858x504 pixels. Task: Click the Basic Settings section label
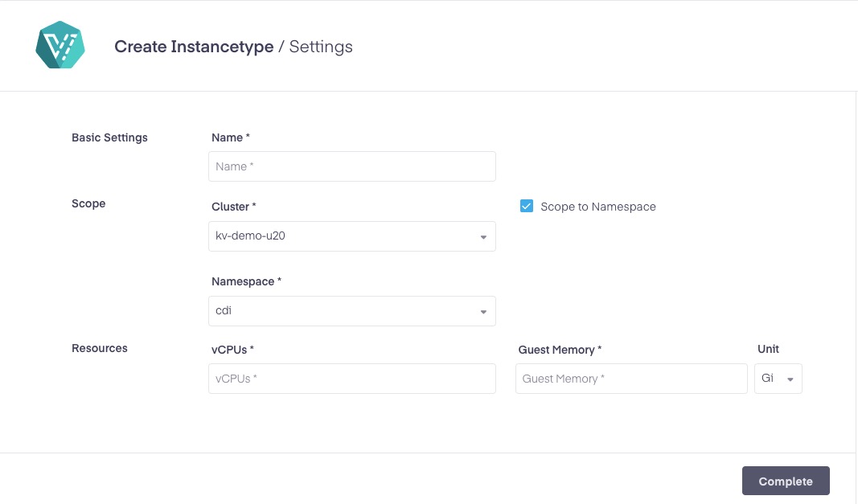point(109,137)
